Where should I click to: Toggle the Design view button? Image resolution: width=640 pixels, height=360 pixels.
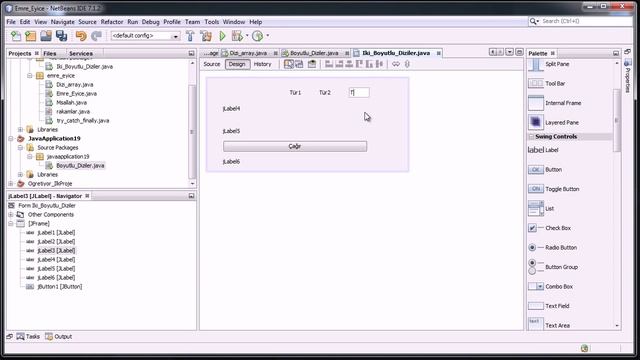[237, 64]
